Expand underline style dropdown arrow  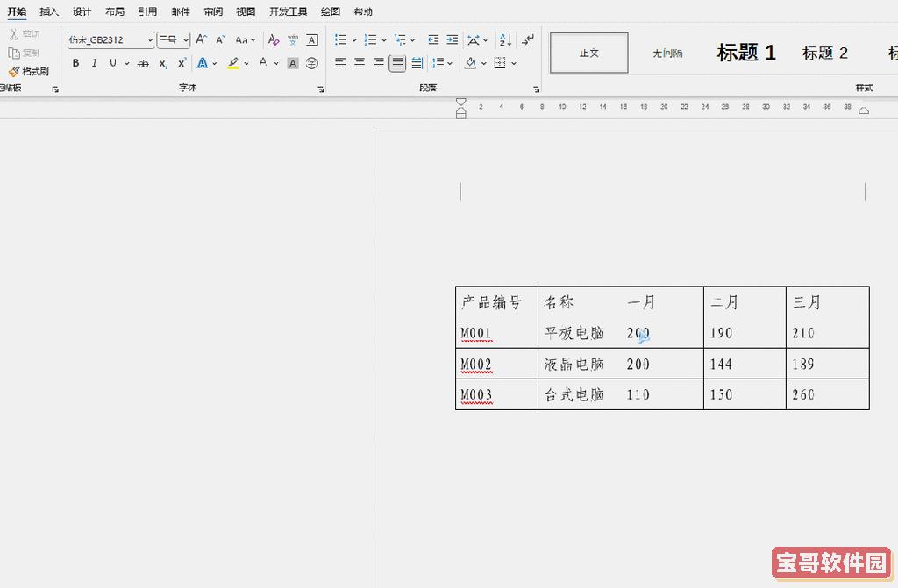(x=126, y=64)
